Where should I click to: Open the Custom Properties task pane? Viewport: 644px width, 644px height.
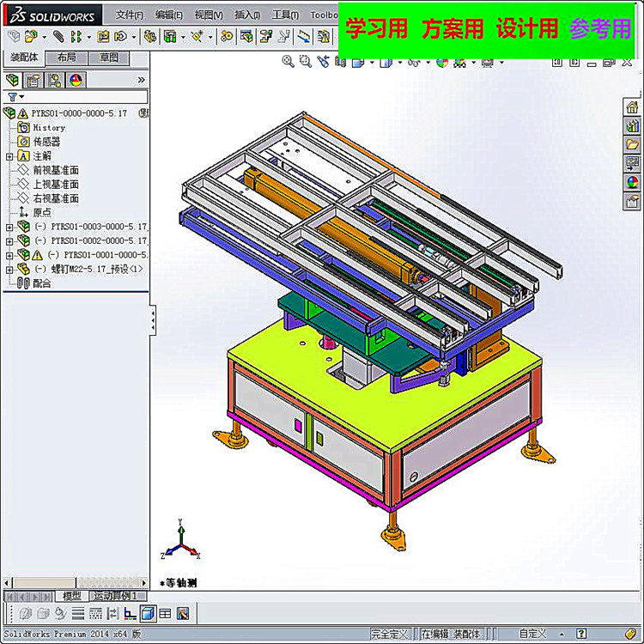click(632, 202)
